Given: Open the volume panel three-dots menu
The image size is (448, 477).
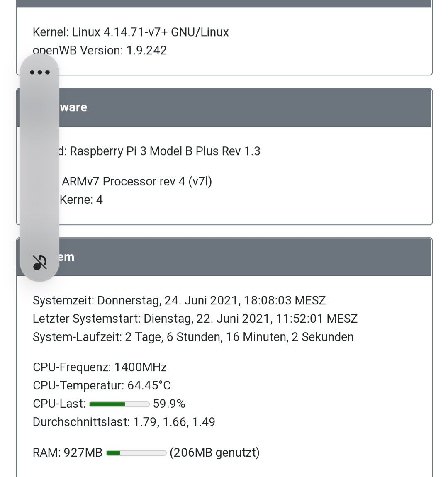Looking at the screenshot, I should (x=40, y=72).
